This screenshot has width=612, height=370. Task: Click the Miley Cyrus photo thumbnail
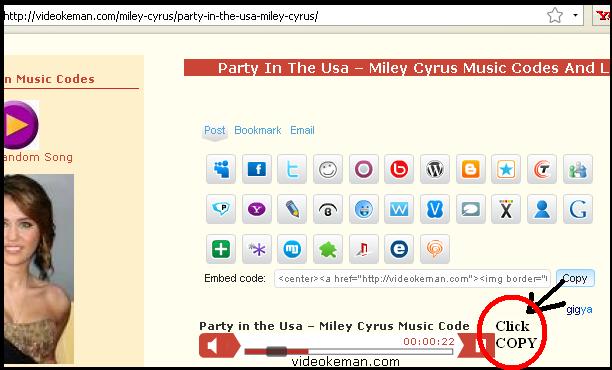(39, 269)
